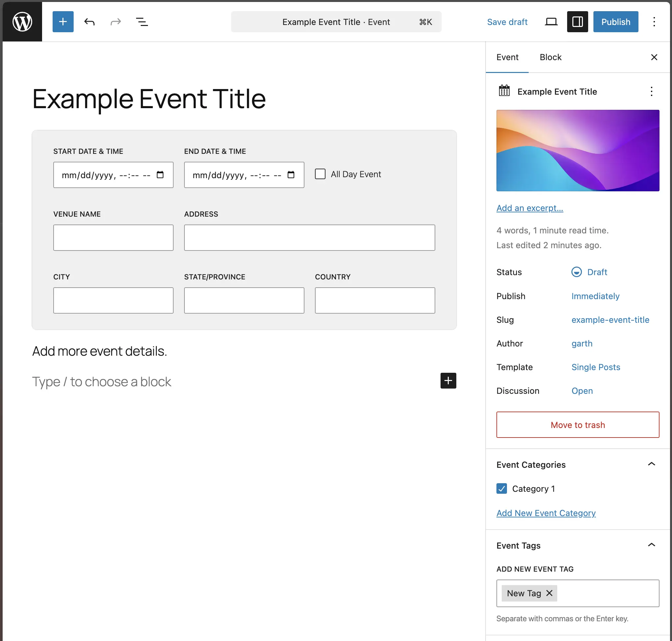672x641 pixels.
Task: Enable the All Day Event checkbox
Action: coord(320,174)
